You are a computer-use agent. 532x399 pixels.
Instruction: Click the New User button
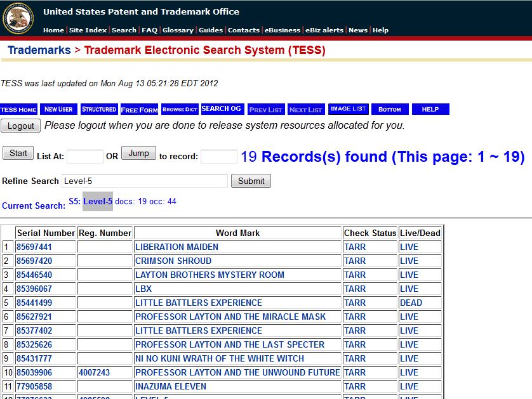[58, 109]
